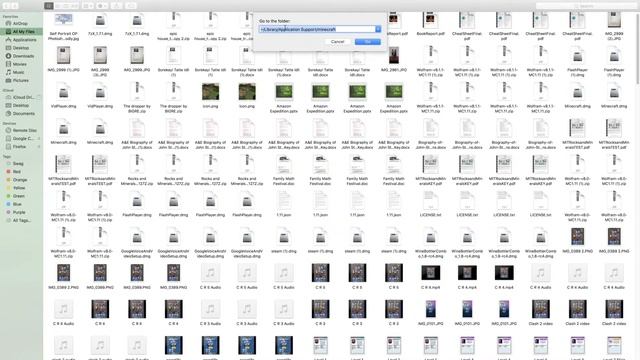The image size is (640, 360).
Task: Cancel the Go to folder dialog
Action: tap(337, 42)
